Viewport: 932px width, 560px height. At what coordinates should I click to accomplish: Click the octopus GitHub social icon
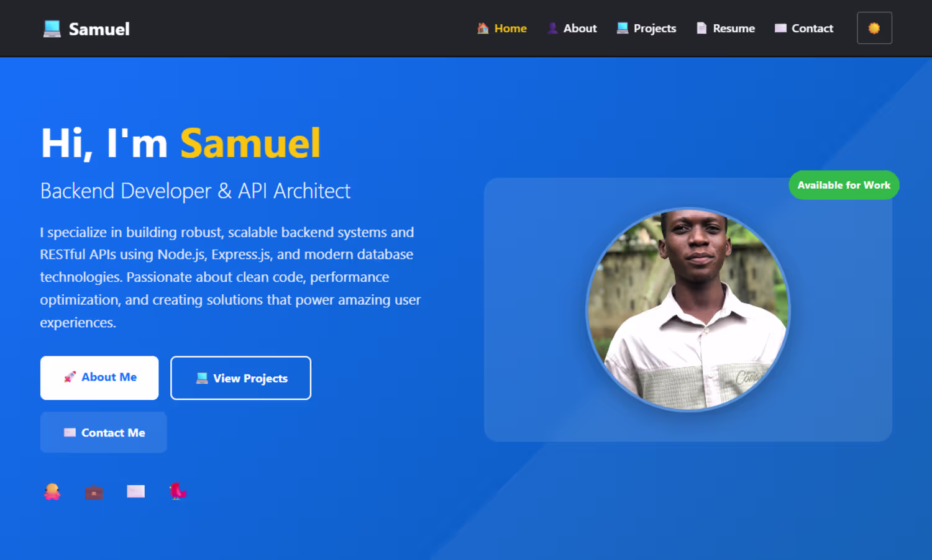(52, 492)
